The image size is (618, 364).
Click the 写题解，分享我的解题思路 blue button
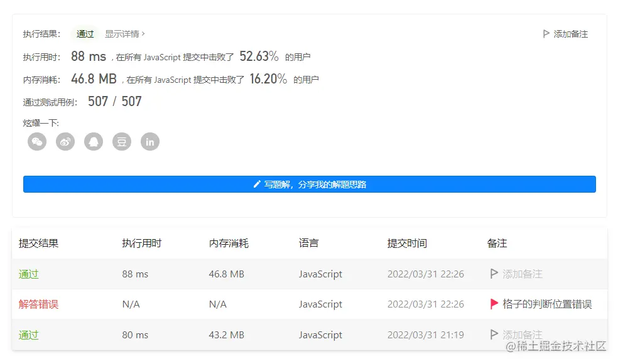[310, 185]
